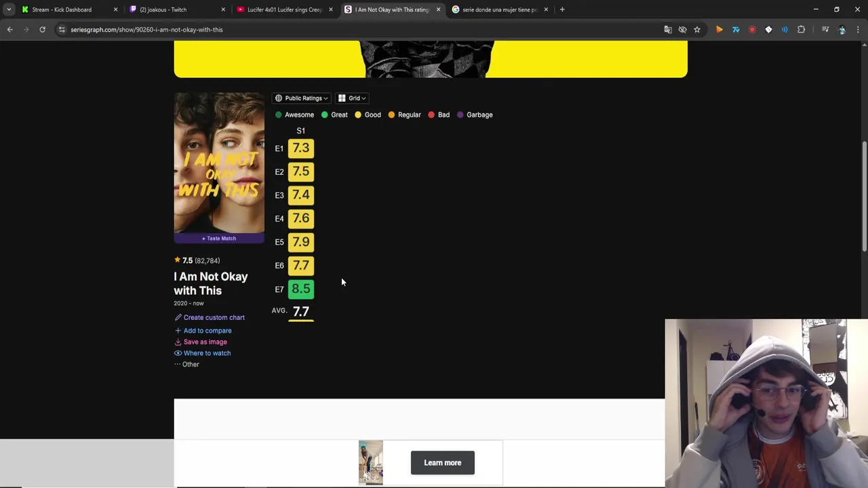Click Create custom chart link
Viewport: 868px width, 488px height.
tap(214, 318)
